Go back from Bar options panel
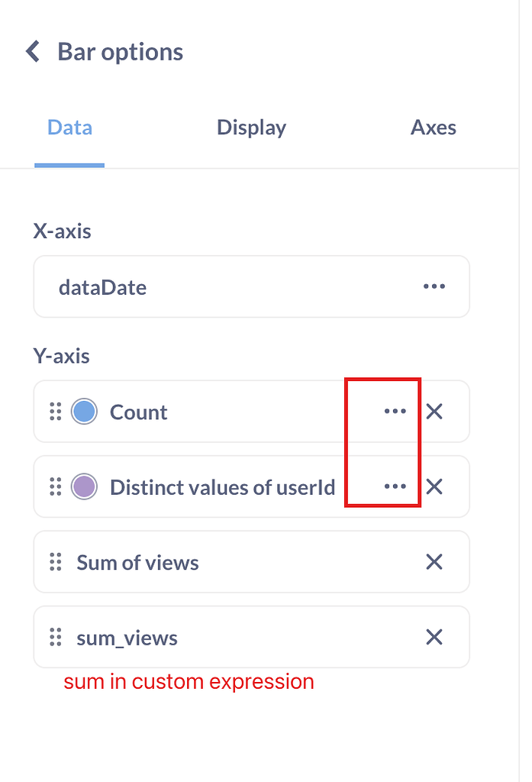Viewport: 532px width, 782px height. 32,50
